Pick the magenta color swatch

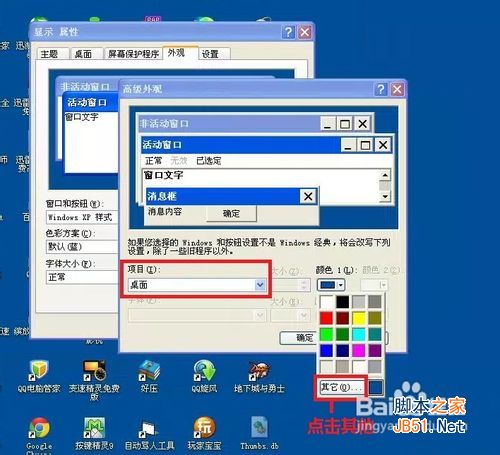coord(359,351)
